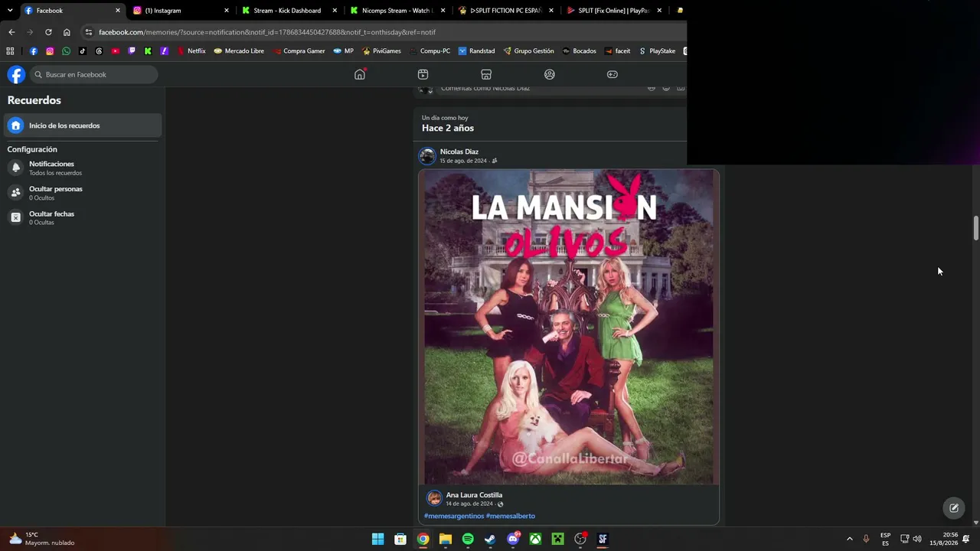Open Steam from the taskbar
The image size is (980, 551).
[490, 539]
